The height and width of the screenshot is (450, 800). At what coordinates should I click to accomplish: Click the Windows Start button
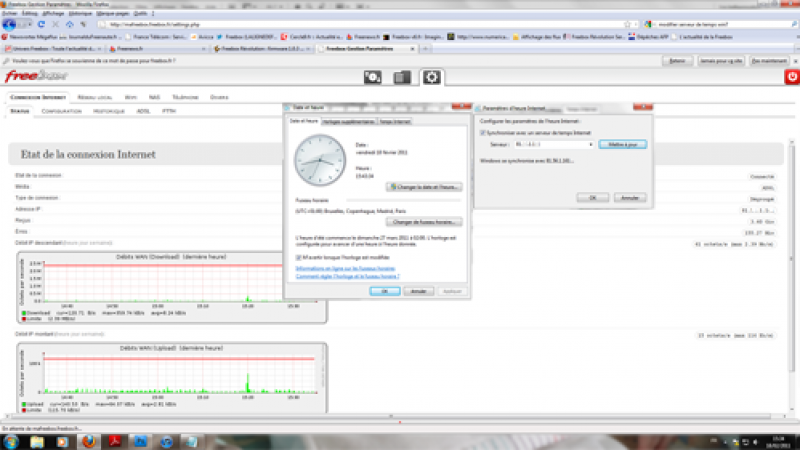coord(11,440)
